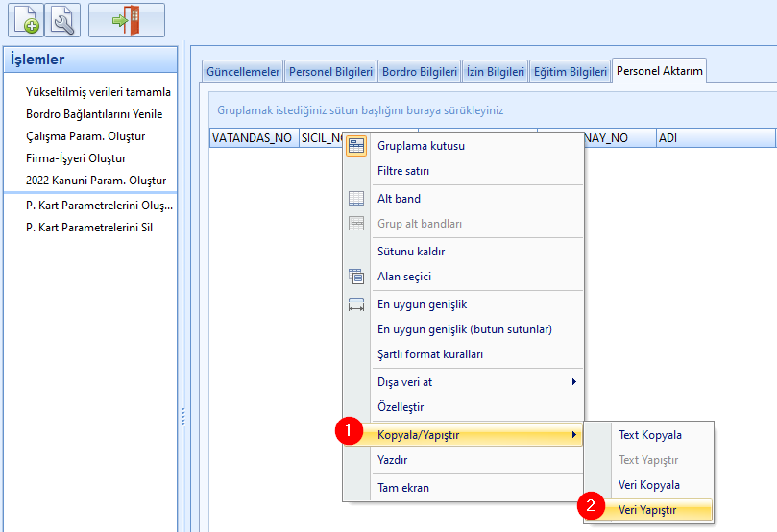Click Text Kopyala in submenu
The width and height of the screenshot is (777, 532).
tap(649, 435)
